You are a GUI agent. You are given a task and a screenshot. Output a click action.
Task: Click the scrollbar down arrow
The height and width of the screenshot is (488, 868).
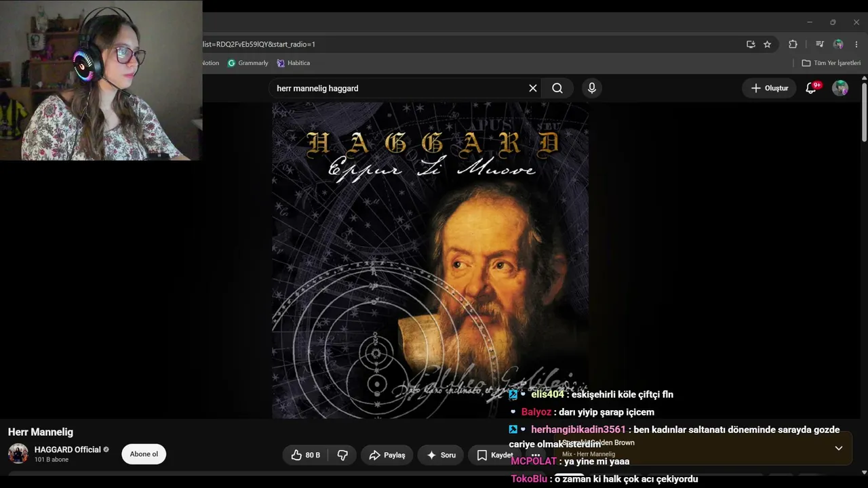coord(864,472)
